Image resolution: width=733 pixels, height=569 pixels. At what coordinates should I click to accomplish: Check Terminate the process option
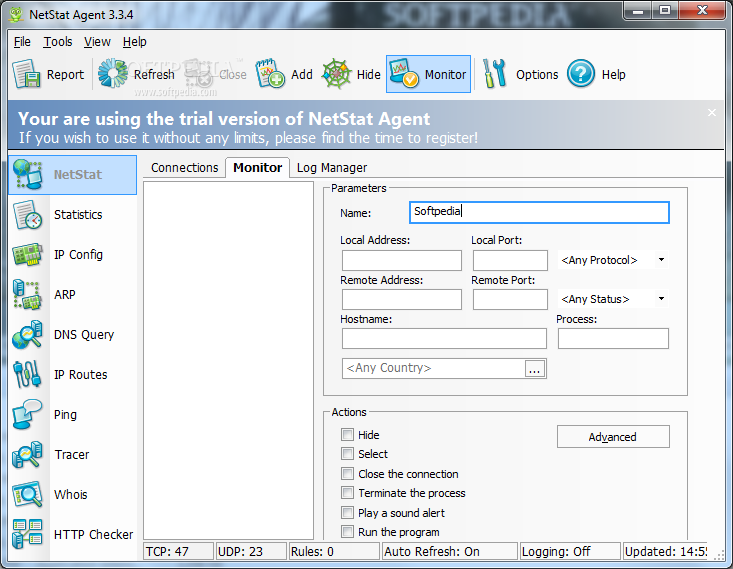click(347, 493)
